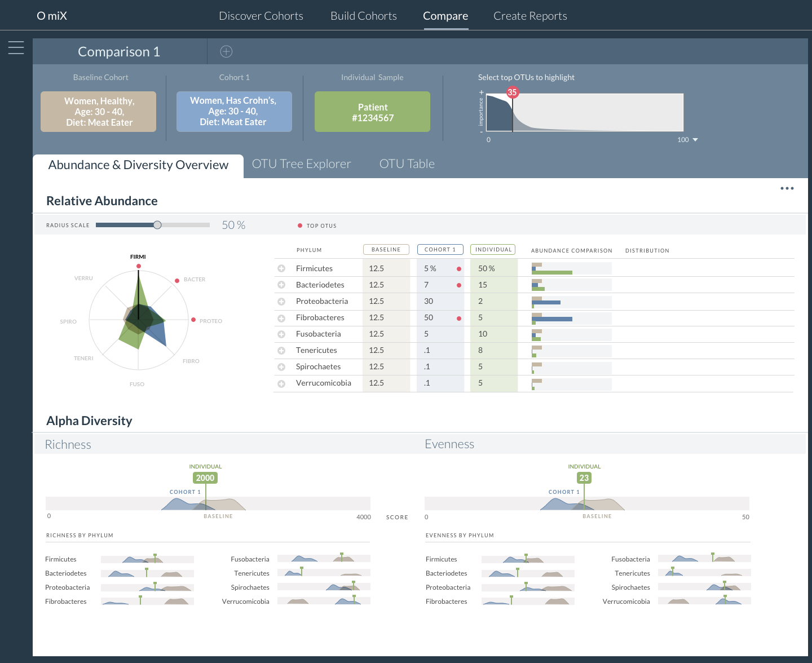Viewport: 812px width, 663px height.
Task: Click the 35 top OTUs marker
Action: click(512, 92)
